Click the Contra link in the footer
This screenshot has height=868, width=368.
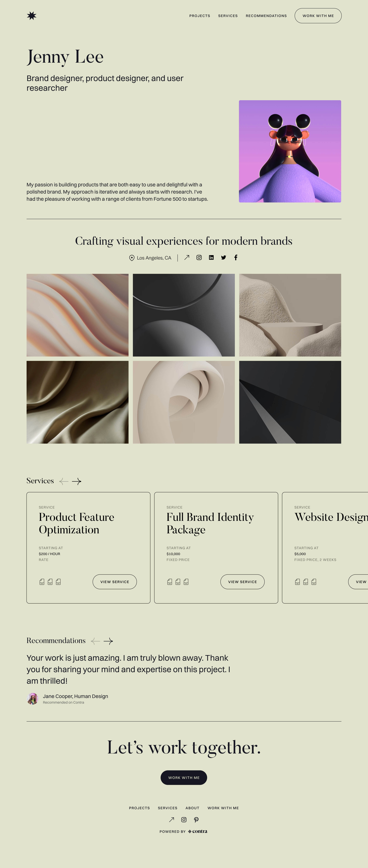coord(198,831)
